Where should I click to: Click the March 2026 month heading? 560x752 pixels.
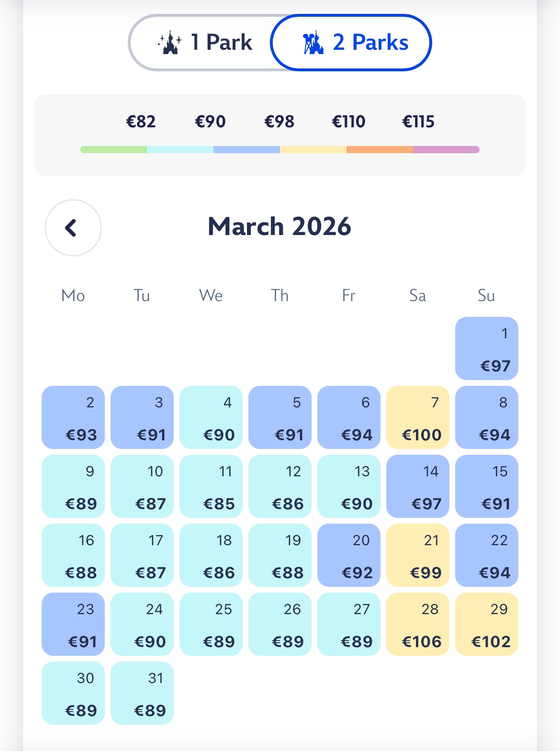click(280, 226)
